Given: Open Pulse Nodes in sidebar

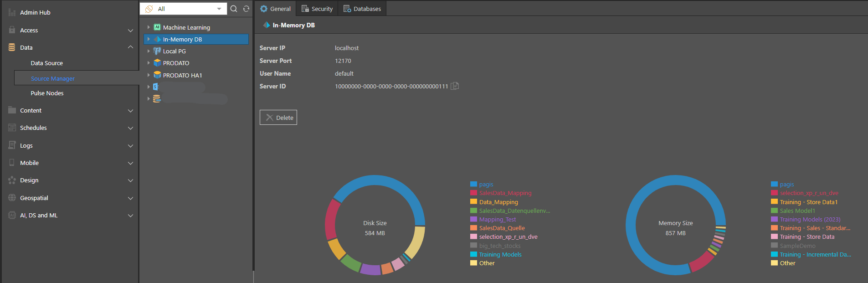Looking at the screenshot, I should pos(47,93).
